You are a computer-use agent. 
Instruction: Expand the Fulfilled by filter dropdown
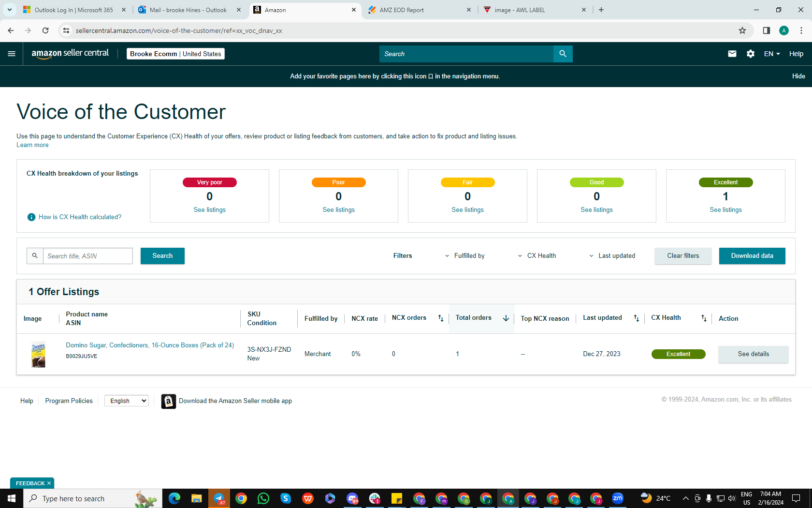[x=464, y=256]
